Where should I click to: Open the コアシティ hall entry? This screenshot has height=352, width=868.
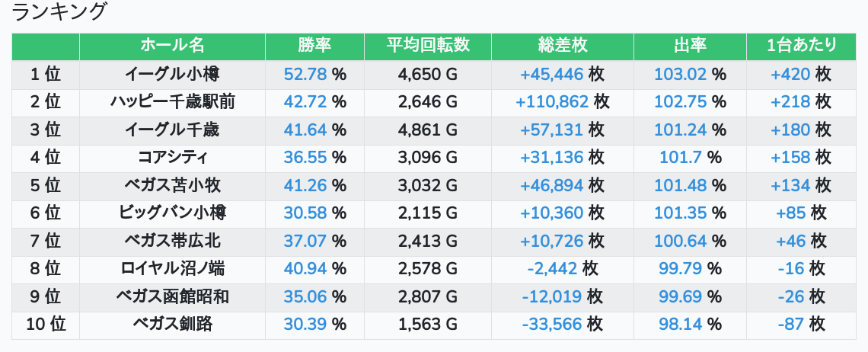172,158
